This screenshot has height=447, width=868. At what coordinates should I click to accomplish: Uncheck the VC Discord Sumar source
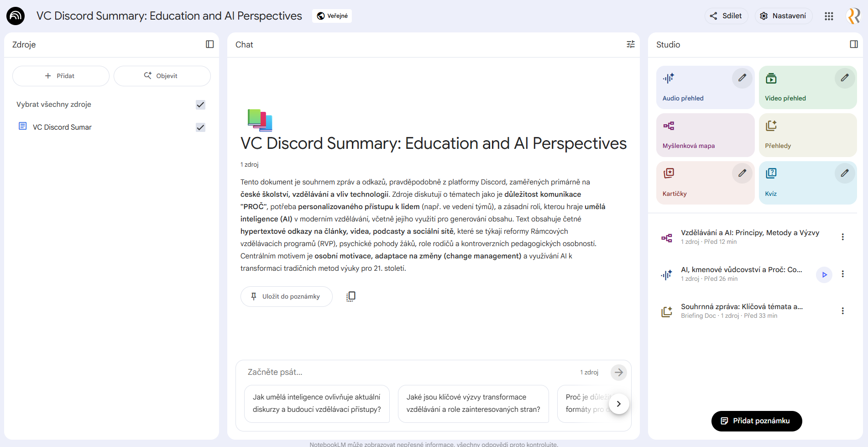pyautogui.click(x=200, y=127)
